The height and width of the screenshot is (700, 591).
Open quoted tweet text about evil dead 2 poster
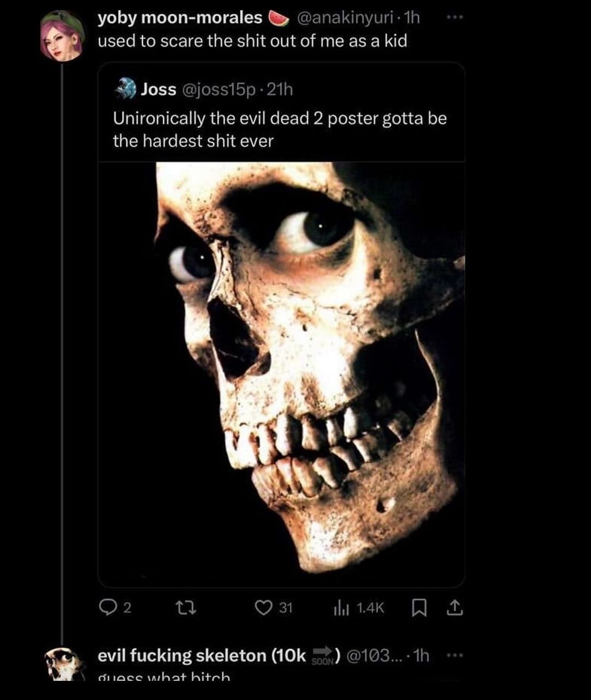279,129
